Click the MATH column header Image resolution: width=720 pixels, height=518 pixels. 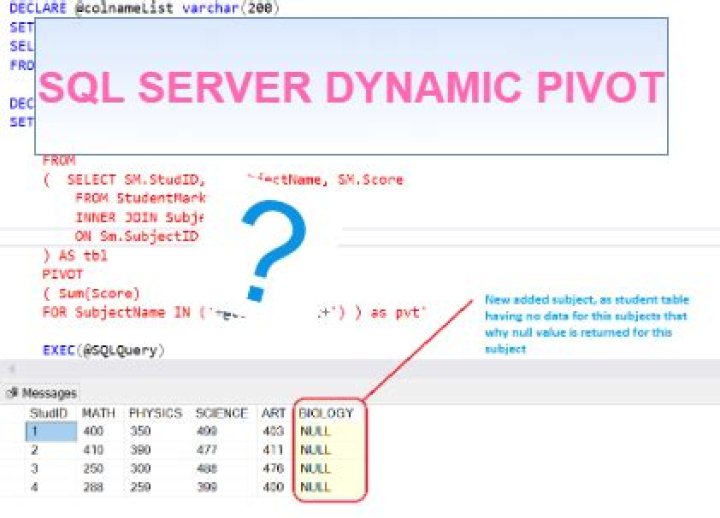tap(98, 413)
